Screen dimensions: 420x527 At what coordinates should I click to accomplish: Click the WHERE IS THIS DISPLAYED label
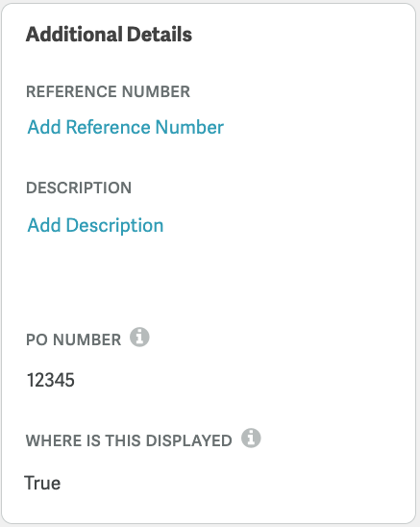[129, 440]
